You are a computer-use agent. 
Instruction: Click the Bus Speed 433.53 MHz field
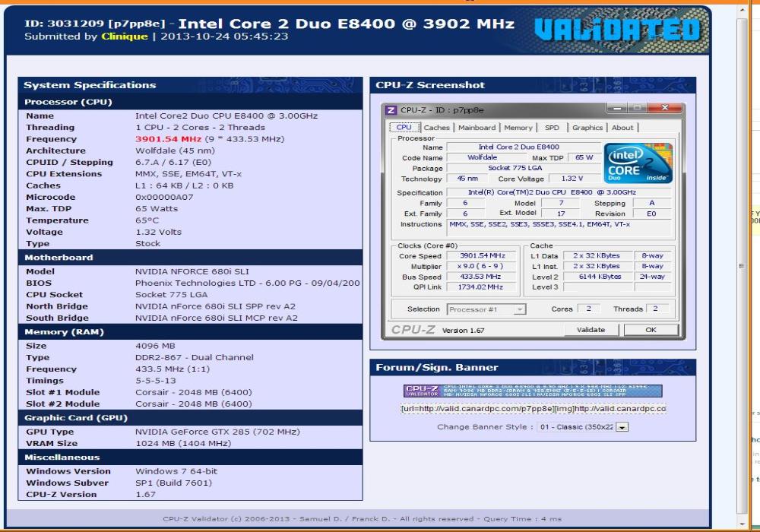[x=483, y=276]
